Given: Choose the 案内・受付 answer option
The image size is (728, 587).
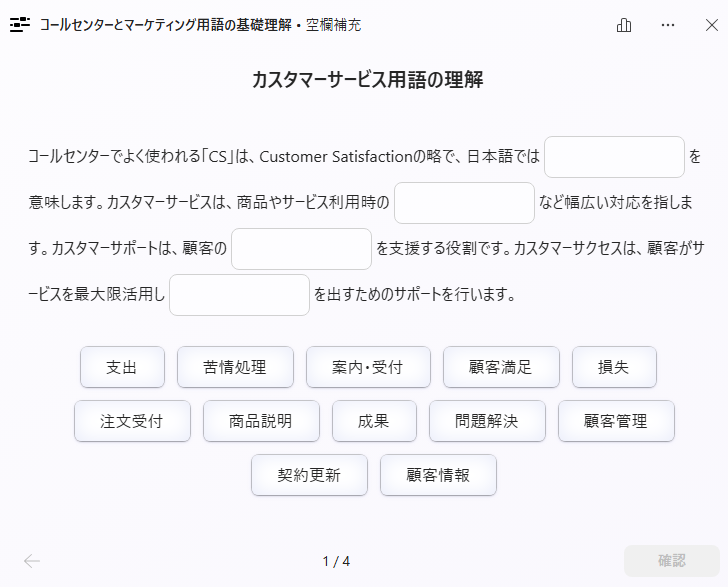Looking at the screenshot, I should (x=368, y=367).
